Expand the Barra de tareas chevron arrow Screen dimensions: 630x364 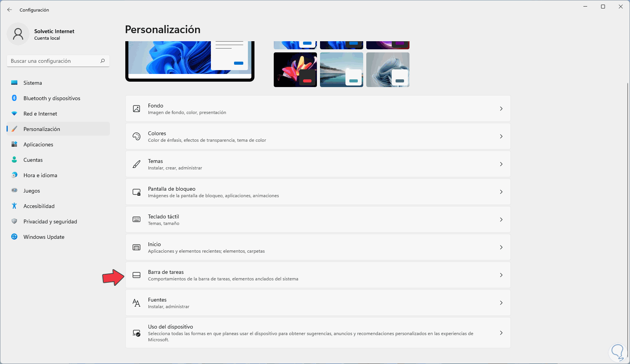pos(501,275)
